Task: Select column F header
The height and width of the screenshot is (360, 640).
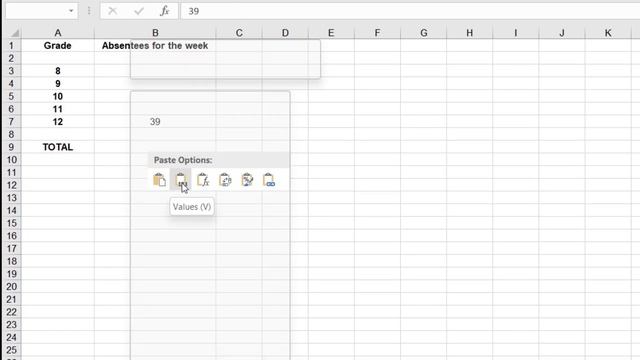Action: 377,33
